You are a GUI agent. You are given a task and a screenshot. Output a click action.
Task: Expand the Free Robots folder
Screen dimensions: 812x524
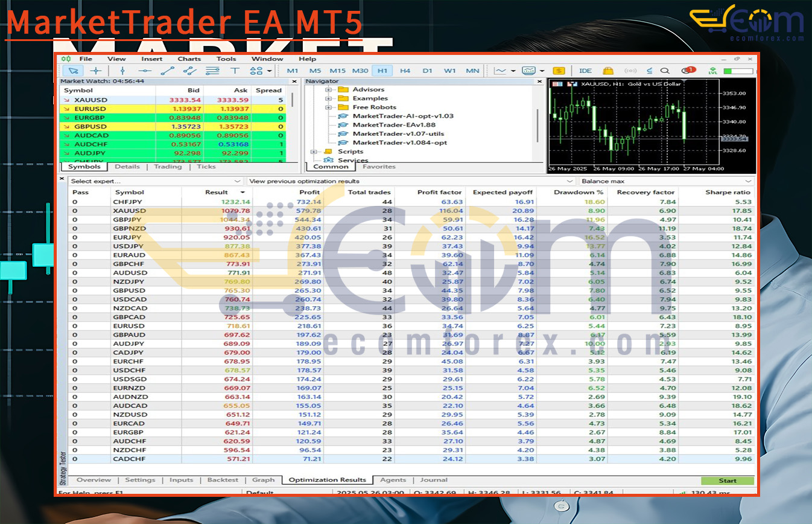tap(329, 107)
